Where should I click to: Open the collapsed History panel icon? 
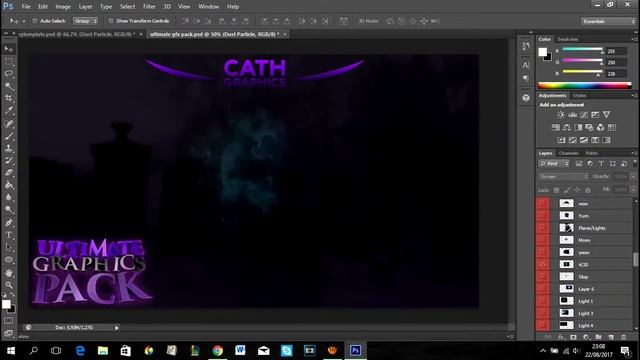pos(526,46)
